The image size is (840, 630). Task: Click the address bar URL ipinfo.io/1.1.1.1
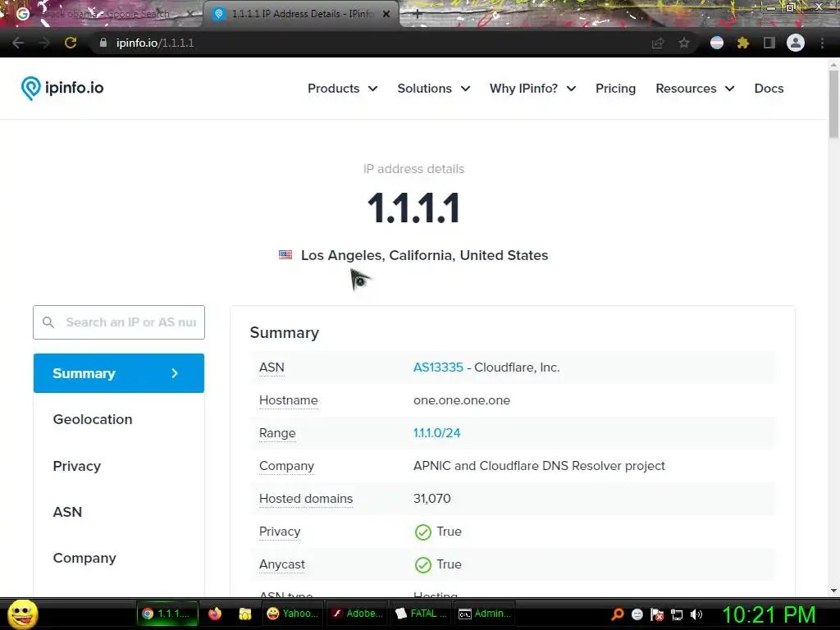click(155, 43)
